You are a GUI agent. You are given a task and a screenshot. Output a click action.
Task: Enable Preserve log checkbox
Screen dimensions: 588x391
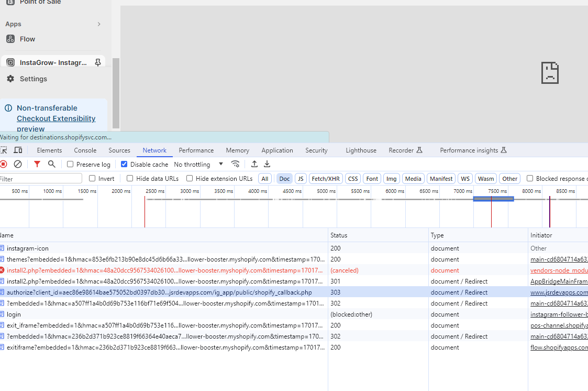pyautogui.click(x=70, y=164)
